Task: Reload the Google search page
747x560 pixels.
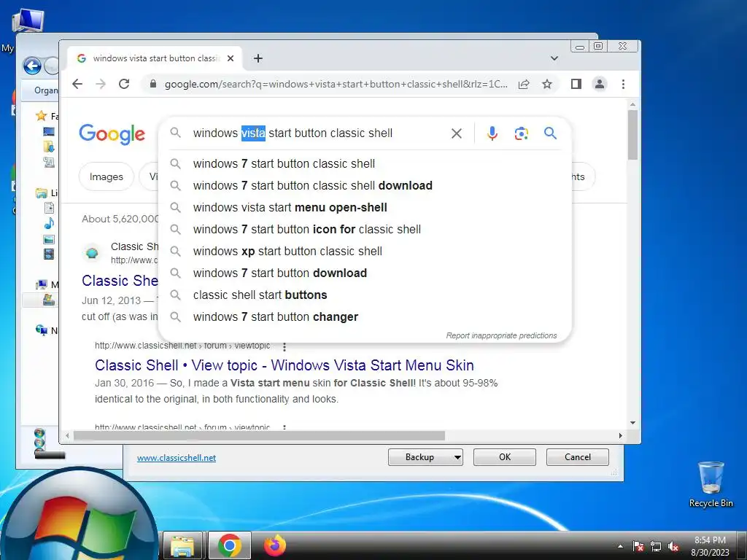Action: point(124,85)
